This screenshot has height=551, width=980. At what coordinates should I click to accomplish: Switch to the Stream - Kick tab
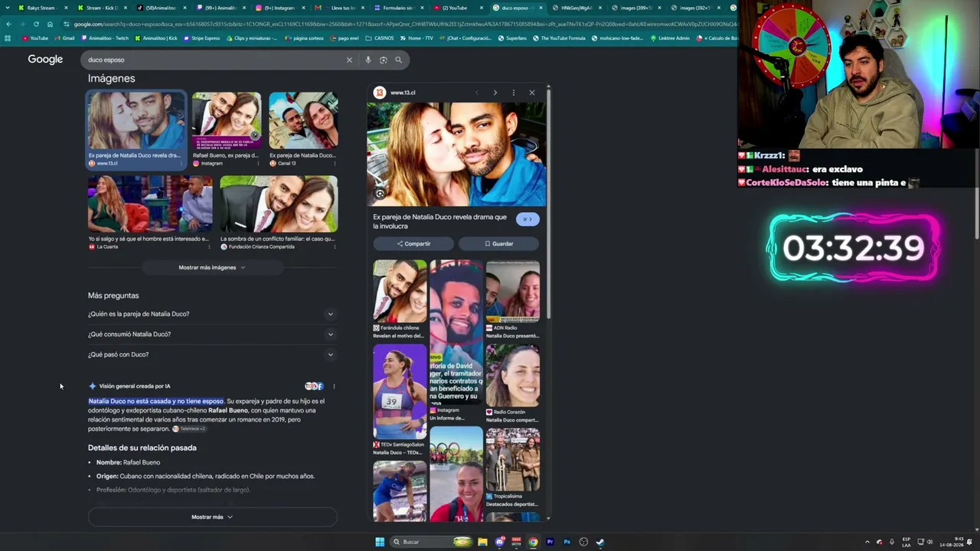(x=101, y=8)
